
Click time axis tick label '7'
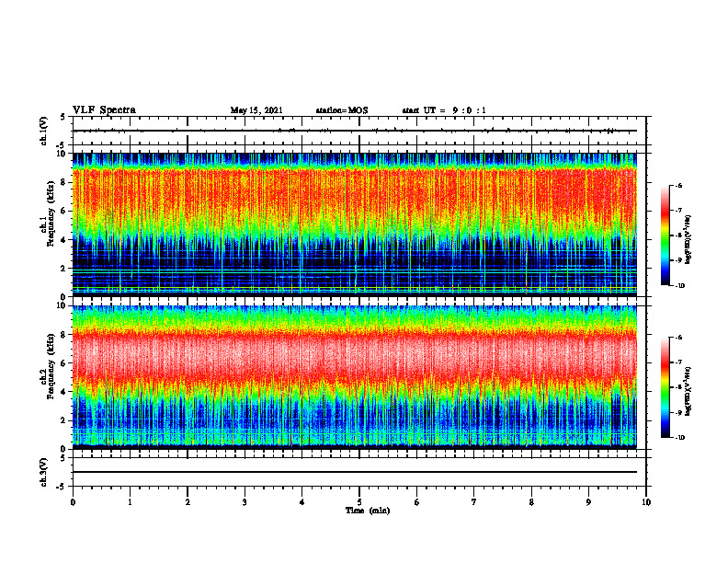tap(474, 502)
